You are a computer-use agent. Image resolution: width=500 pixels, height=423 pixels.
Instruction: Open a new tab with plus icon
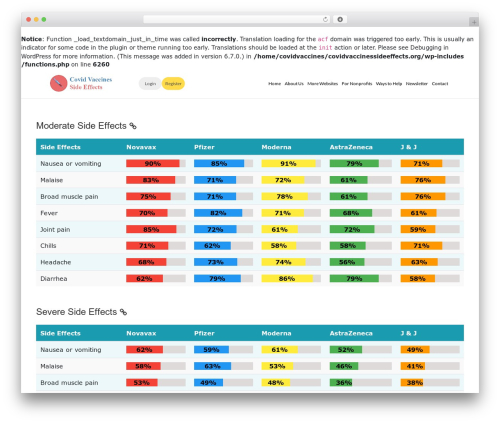coord(474,22)
